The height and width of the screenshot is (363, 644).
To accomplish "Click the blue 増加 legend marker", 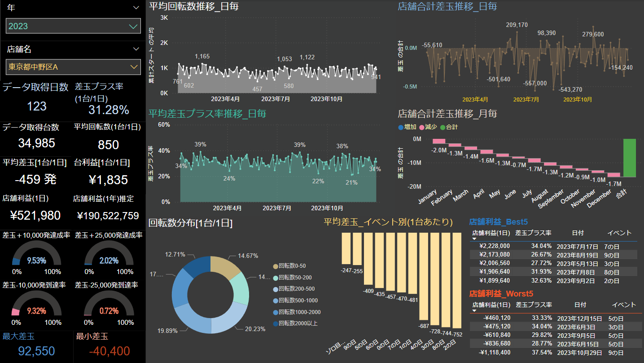I will click(401, 127).
